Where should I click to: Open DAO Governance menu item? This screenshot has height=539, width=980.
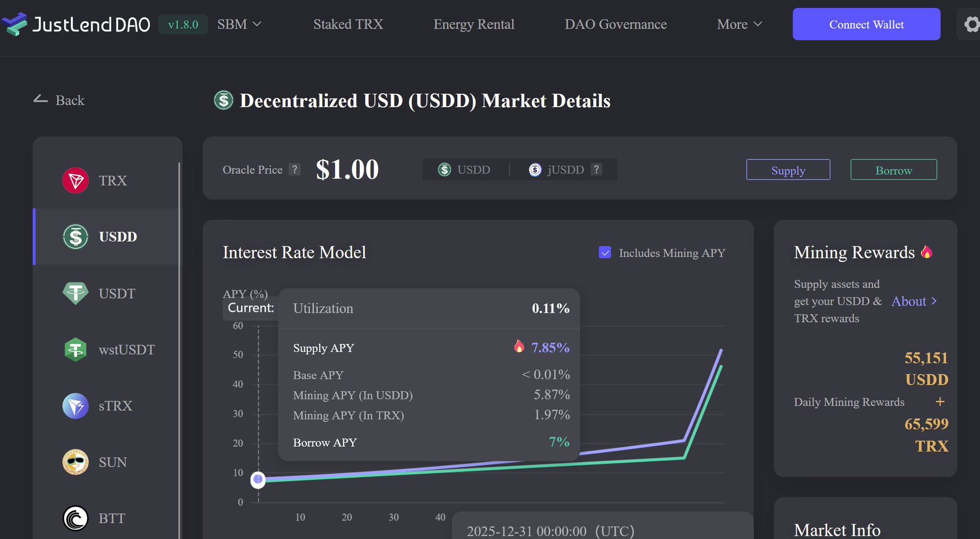[615, 24]
